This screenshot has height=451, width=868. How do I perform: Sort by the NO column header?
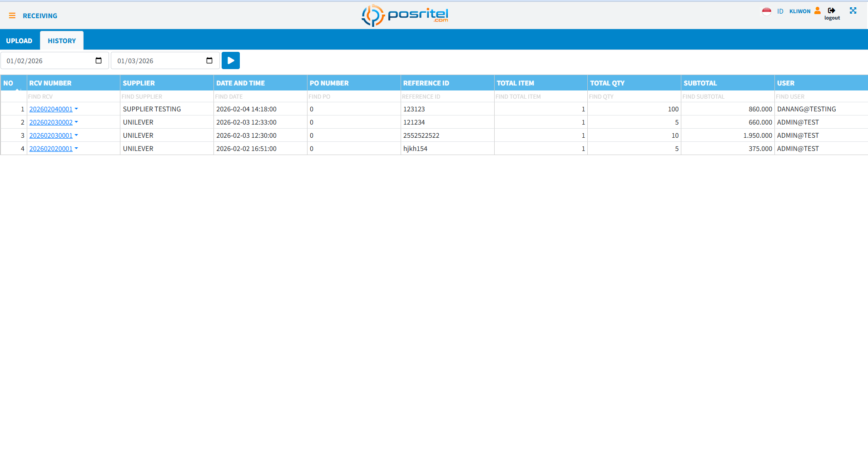(14, 83)
